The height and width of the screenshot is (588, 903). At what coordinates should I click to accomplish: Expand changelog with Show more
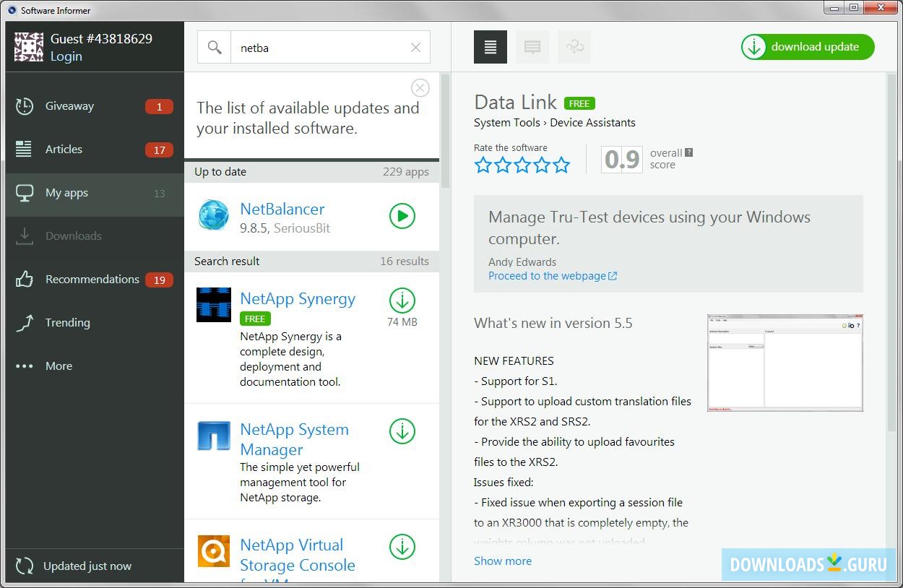(x=503, y=561)
